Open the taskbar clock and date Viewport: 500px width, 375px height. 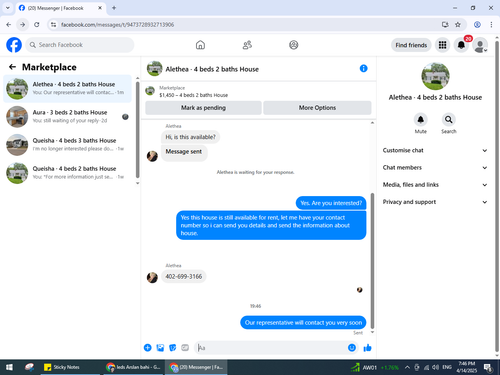tap(467, 367)
